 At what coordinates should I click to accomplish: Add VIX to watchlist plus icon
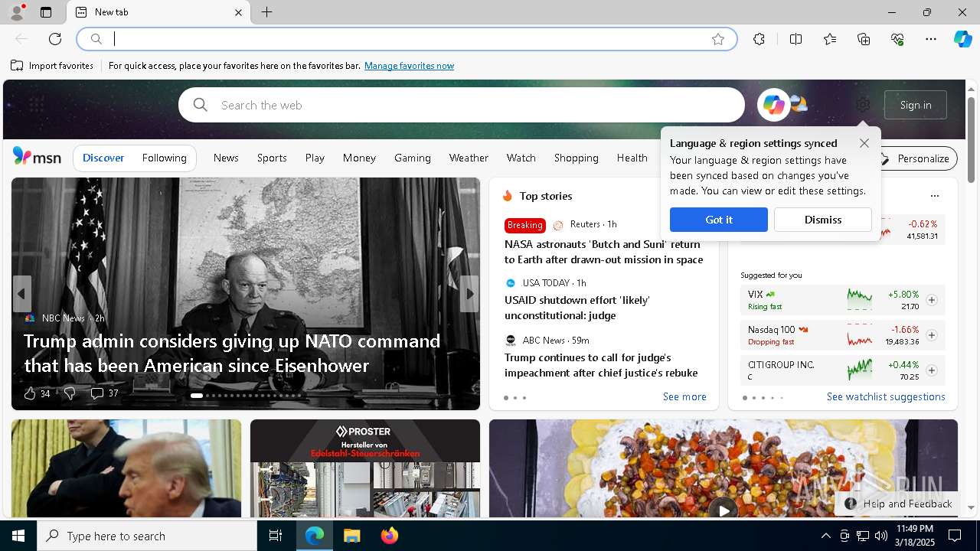point(932,300)
